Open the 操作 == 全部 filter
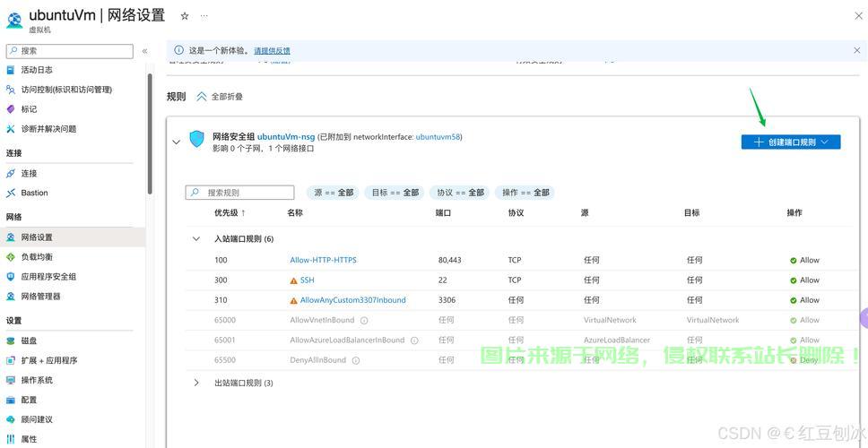 point(525,193)
